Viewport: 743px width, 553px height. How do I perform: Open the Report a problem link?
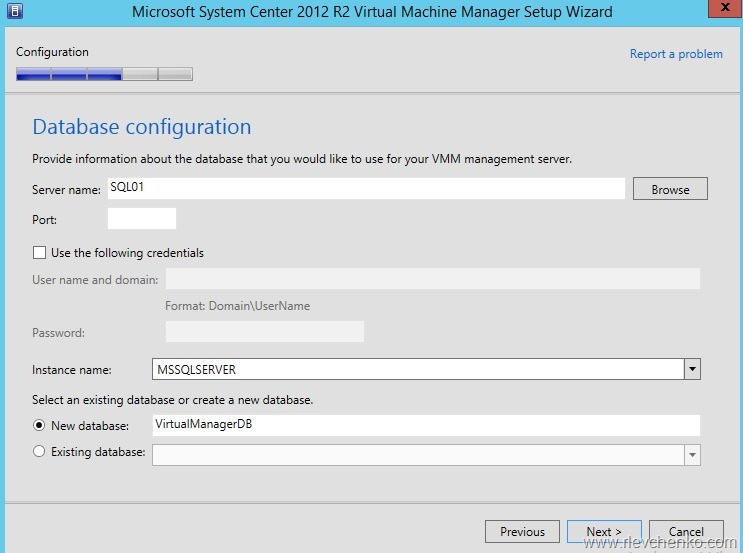coord(675,54)
